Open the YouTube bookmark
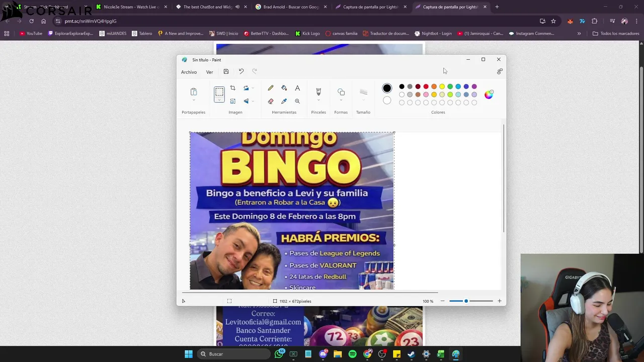 coord(31,34)
